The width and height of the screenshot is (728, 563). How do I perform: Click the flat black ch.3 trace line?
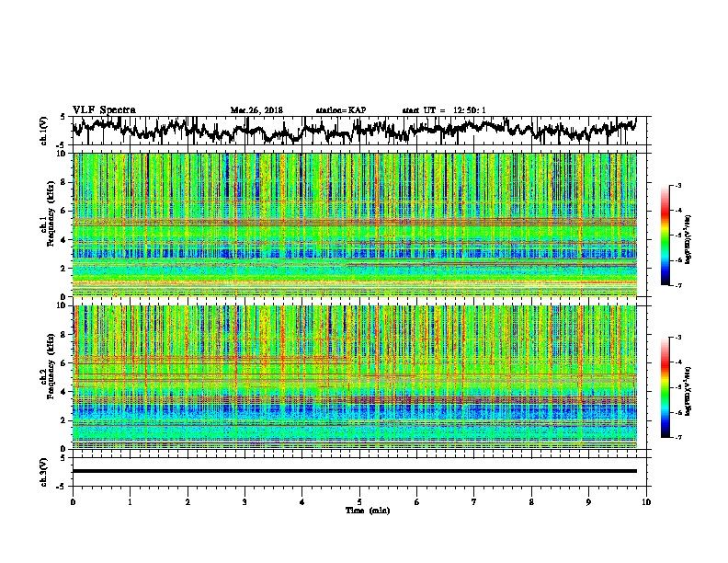click(354, 471)
